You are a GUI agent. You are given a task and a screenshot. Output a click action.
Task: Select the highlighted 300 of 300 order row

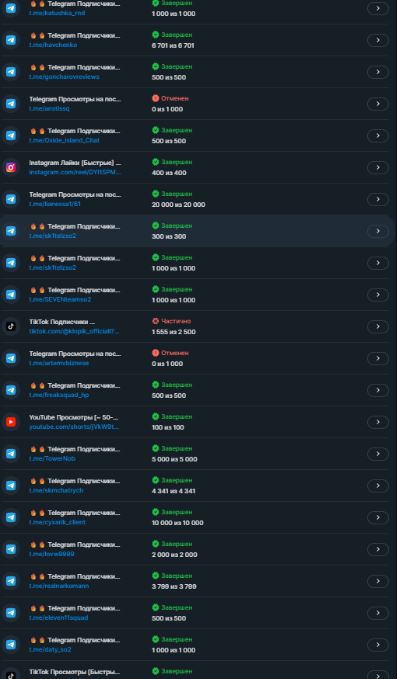tap(198, 231)
